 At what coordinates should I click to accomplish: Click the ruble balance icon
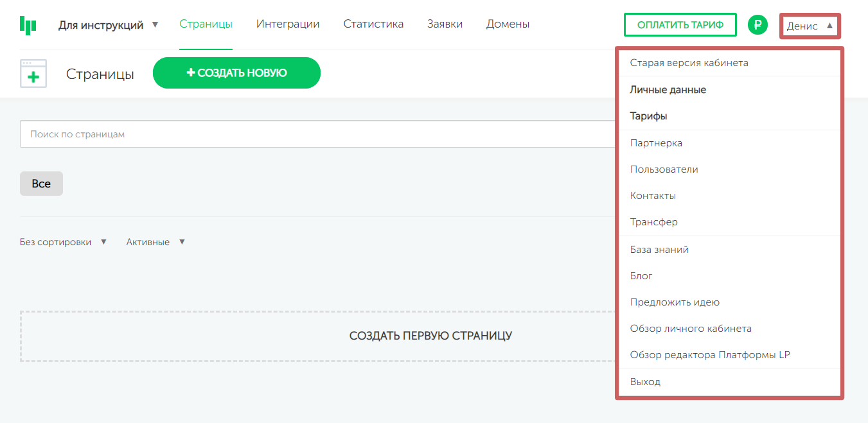(x=757, y=25)
